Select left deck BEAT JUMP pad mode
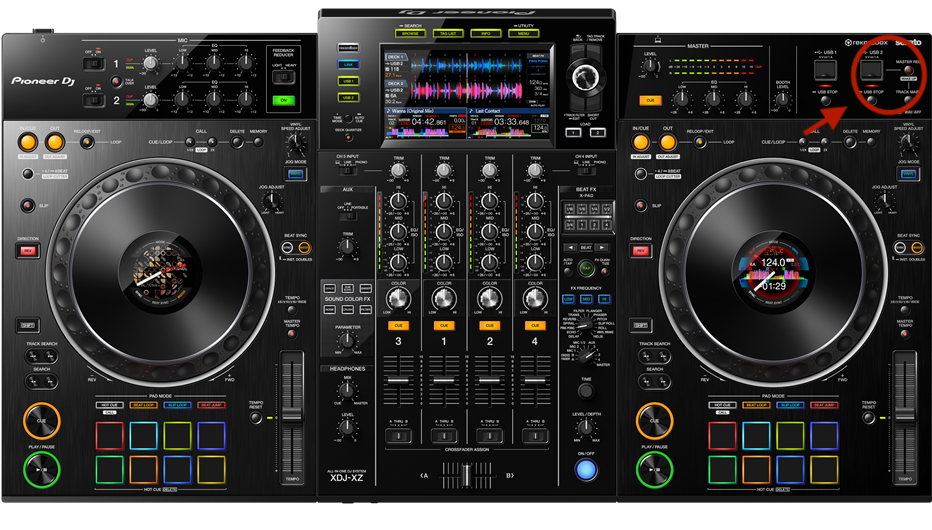 (211, 405)
